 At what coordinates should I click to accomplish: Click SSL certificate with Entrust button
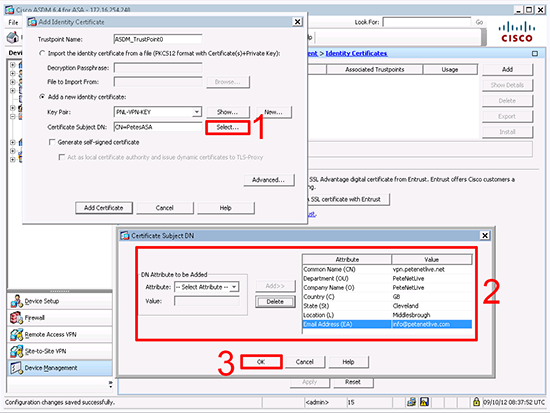(x=348, y=199)
